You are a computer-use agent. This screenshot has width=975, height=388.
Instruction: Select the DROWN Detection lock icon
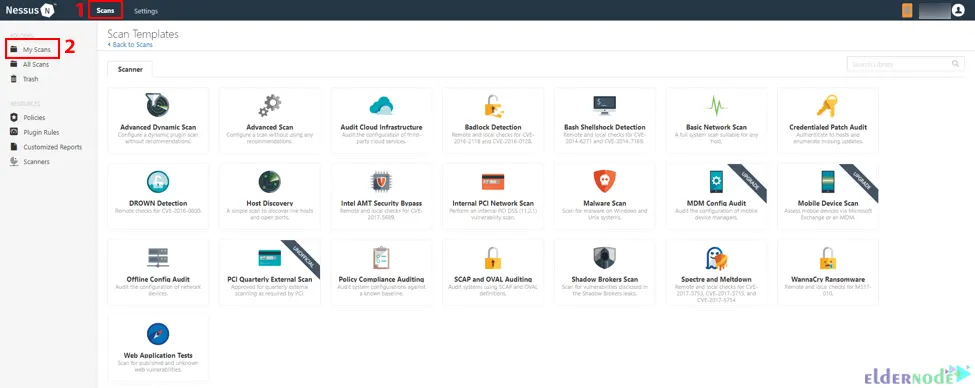tap(158, 182)
